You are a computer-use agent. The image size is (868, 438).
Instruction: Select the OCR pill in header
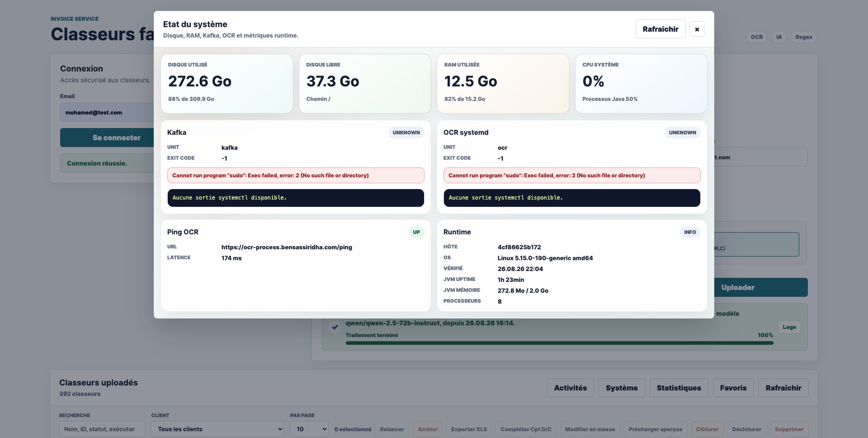[757, 37]
